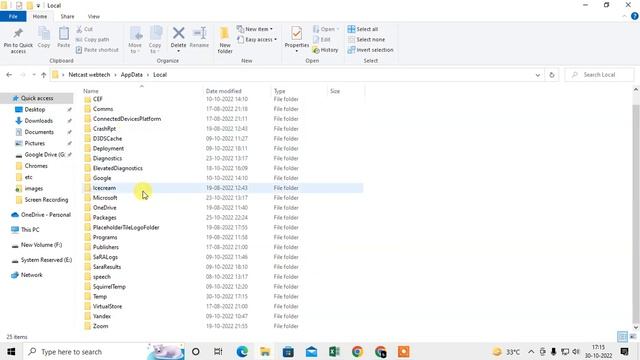The image size is (640, 360).
Task: Open Documents in navigation pane
Action: point(39,132)
